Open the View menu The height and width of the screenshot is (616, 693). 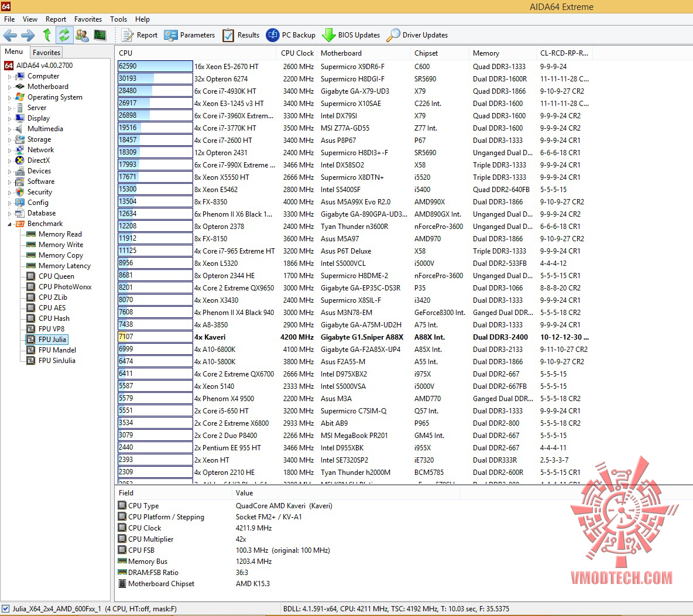coord(30,19)
